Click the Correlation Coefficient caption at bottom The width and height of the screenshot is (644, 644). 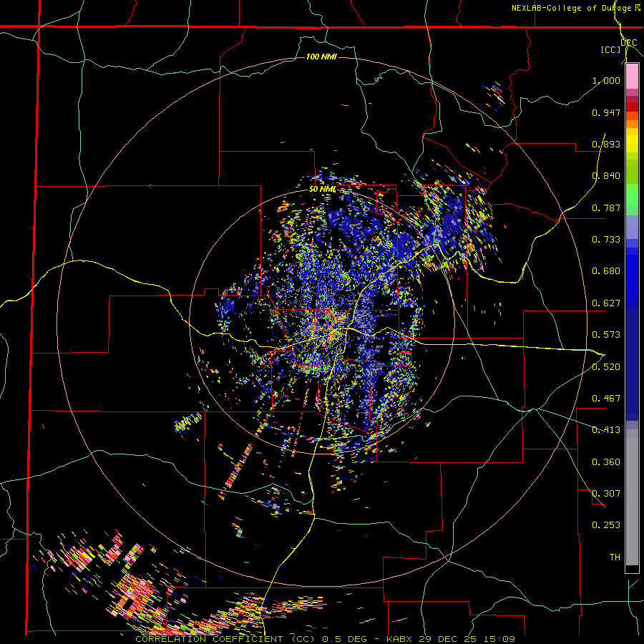[x=325, y=639]
